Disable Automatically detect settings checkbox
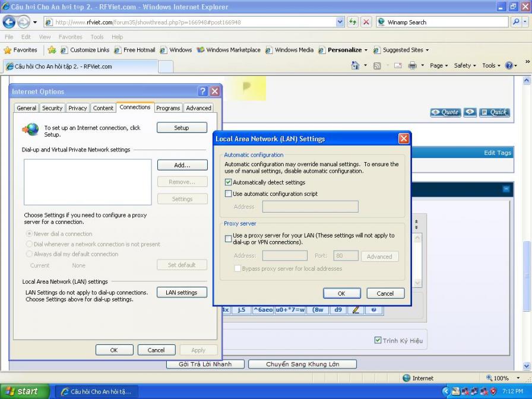 coord(229,182)
